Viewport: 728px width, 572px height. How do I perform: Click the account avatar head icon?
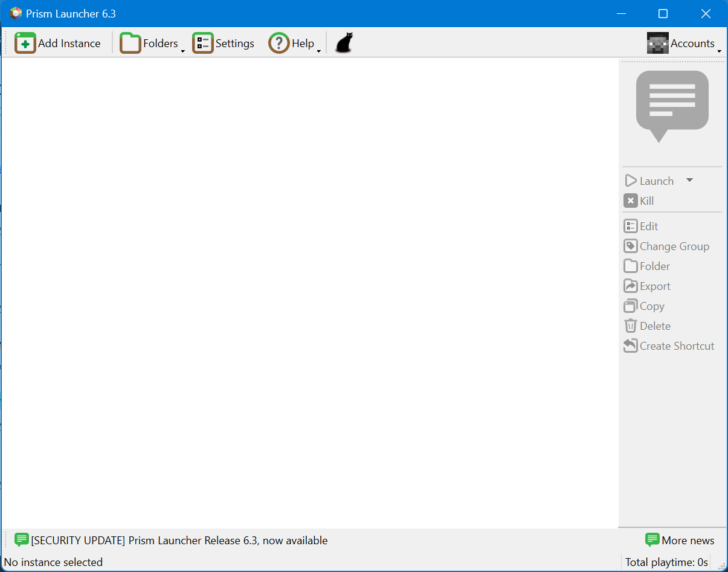658,43
